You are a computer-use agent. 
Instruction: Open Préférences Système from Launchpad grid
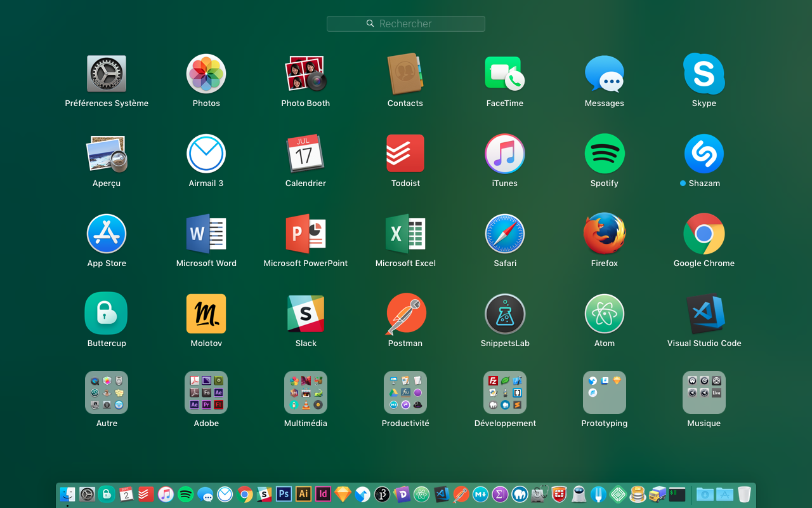point(107,74)
